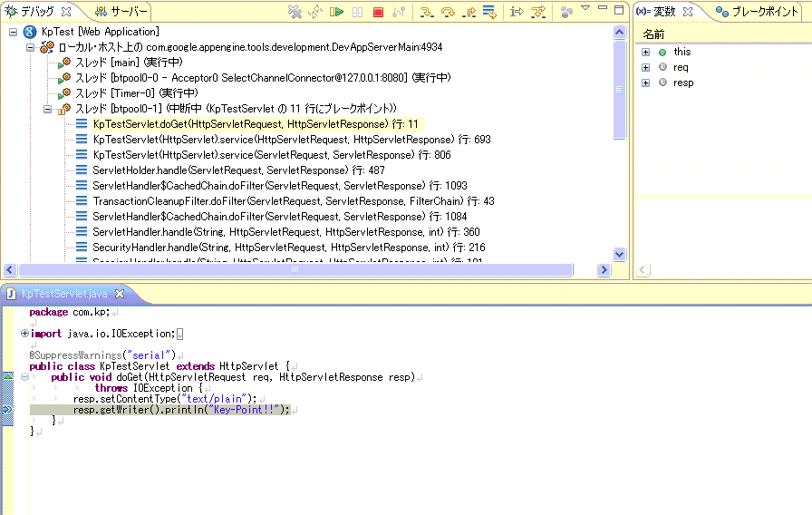Click the KpTest web application globe icon
The height and width of the screenshot is (515, 812).
pyautogui.click(x=30, y=32)
